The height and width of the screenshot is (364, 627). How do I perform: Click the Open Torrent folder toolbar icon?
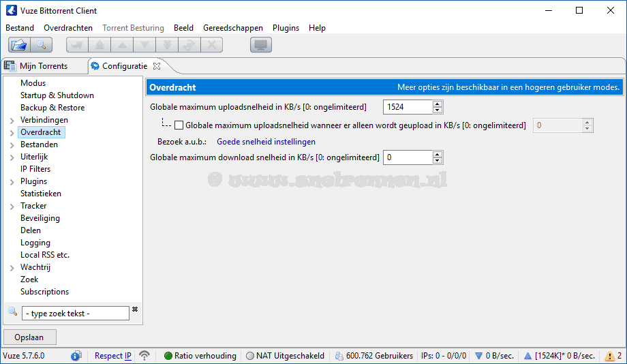(19, 45)
